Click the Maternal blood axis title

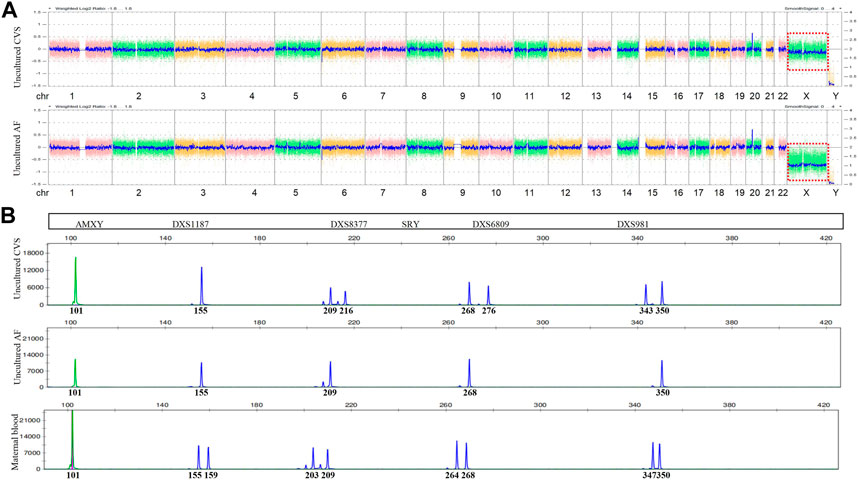(x=15, y=442)
